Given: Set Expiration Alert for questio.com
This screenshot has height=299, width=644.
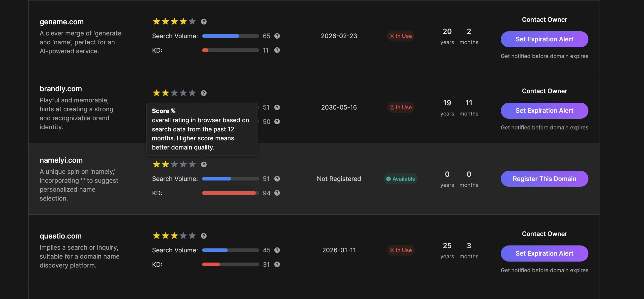Looking at the screenshot, I should click(x=544, y=254).
